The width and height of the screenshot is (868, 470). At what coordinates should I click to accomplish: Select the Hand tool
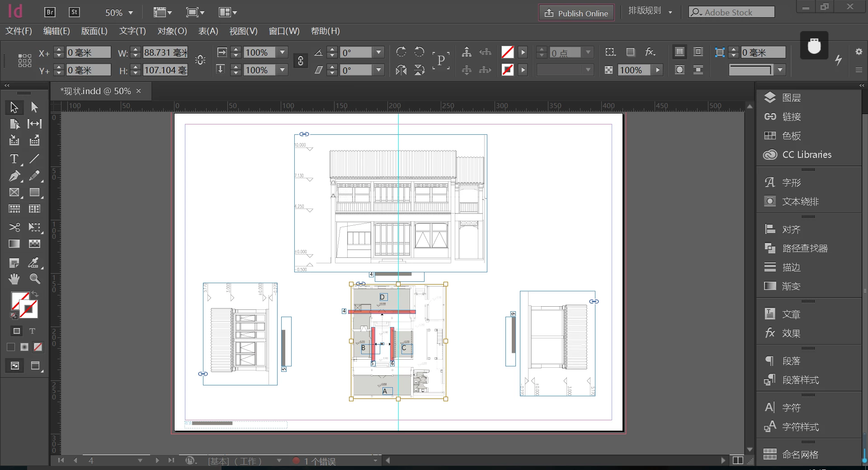click(14, 279)
